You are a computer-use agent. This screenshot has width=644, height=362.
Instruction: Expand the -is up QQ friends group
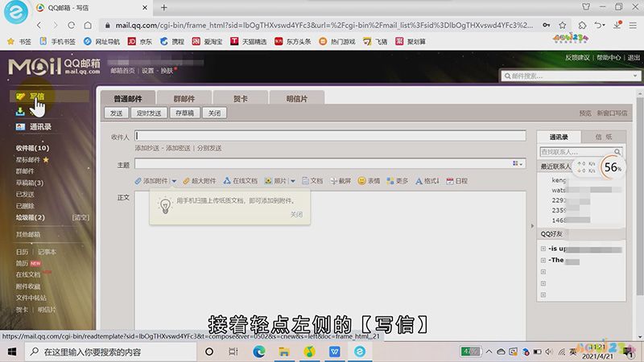[543, 249]
